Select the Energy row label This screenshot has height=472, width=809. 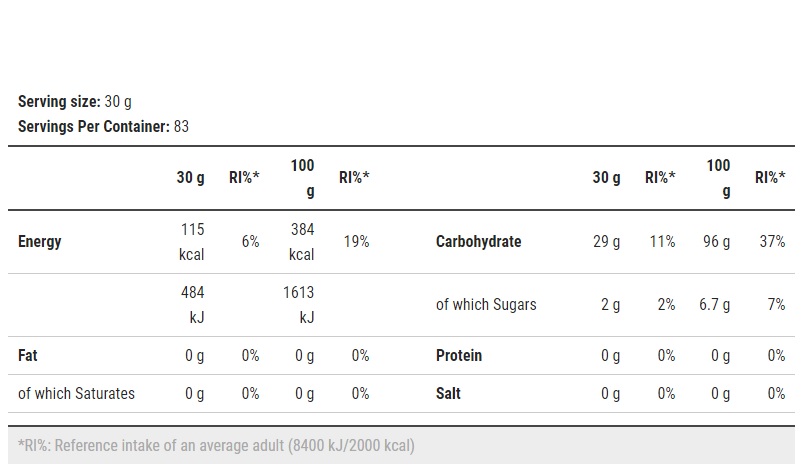[40, 242]
